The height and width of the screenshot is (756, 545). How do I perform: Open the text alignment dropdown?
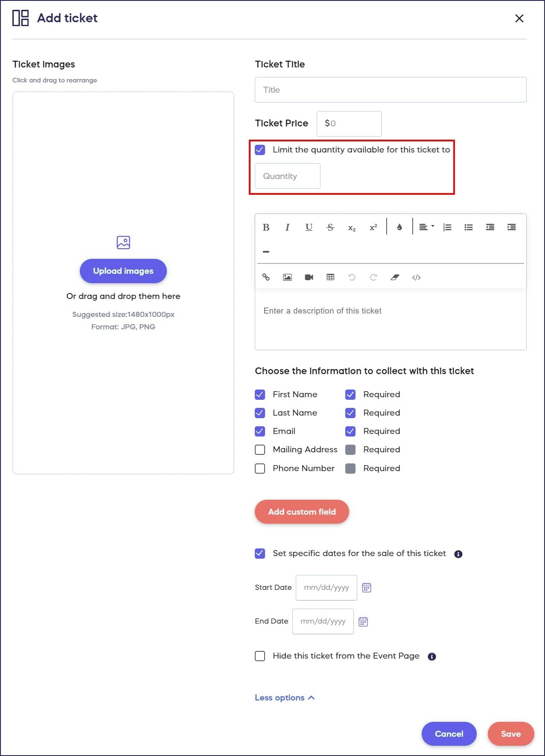click(x=426, y=227)
